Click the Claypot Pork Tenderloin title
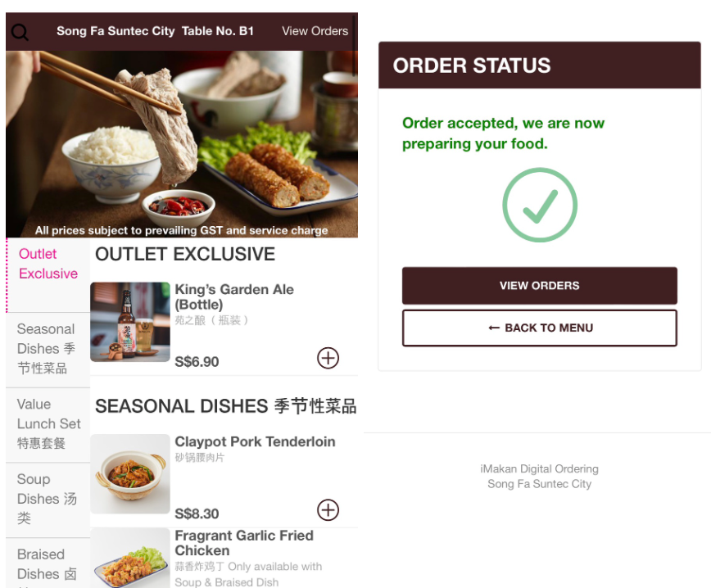The height and width of the screenshot is (588, 711). coord(256,441)
